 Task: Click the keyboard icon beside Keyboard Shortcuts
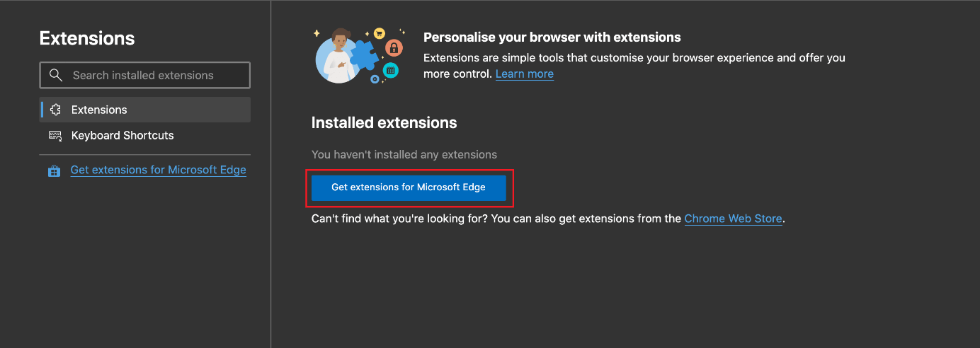point(55,135)
